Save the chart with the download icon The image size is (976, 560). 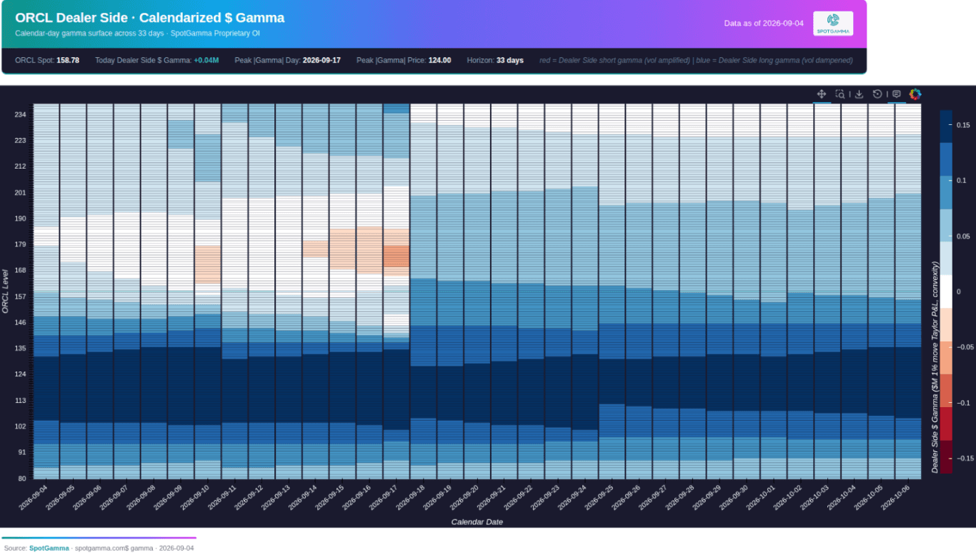(860, 94)
